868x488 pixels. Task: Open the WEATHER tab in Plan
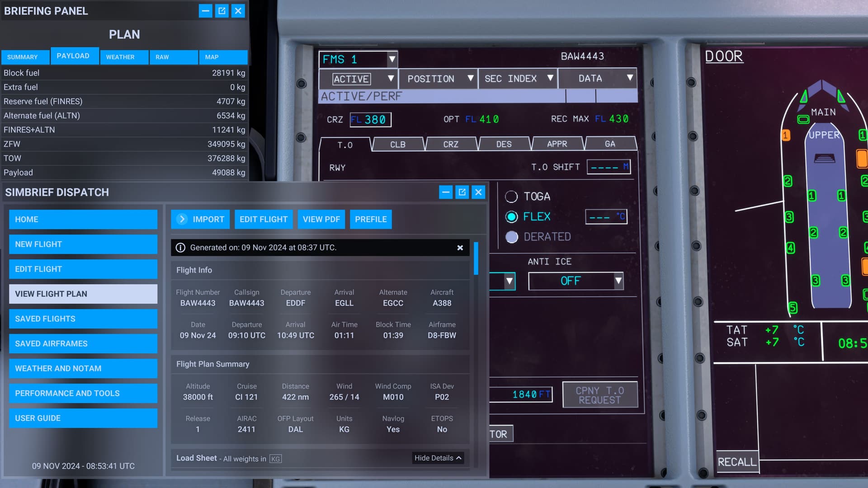click(x=124, y=57)
